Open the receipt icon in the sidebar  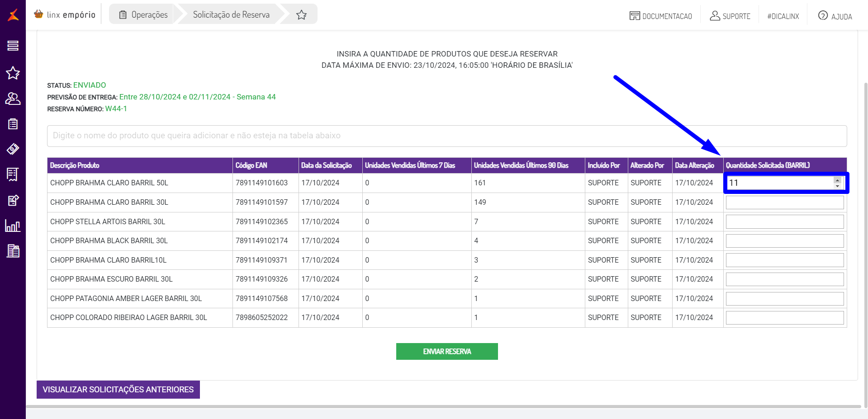pyautogui.click(x=13, y=174)
